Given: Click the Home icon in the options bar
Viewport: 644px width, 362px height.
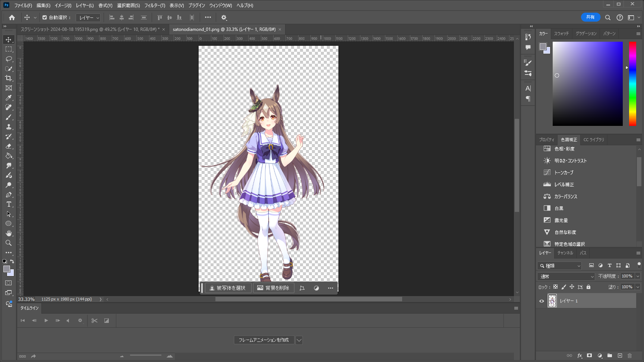Looking at the screenshot, I should click(12, 18).
